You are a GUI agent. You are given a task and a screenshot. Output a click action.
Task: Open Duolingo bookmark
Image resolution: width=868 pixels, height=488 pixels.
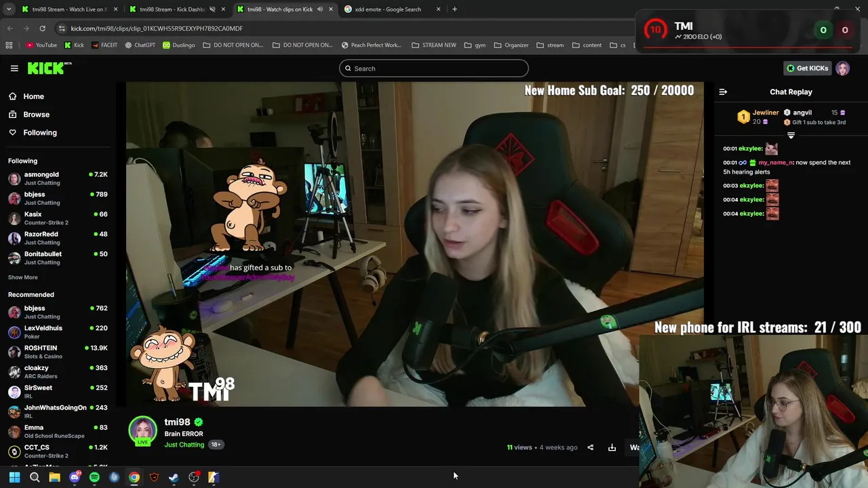click(178, 45)
